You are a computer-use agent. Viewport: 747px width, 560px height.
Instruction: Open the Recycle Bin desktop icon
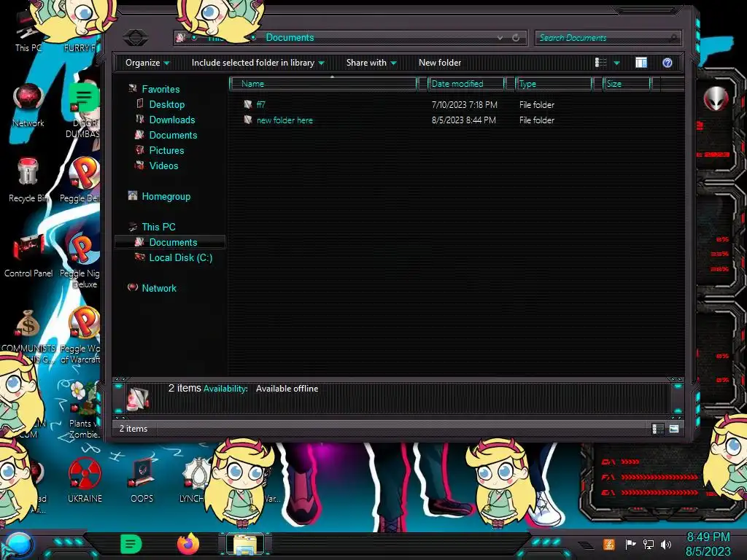pos(28,180)
